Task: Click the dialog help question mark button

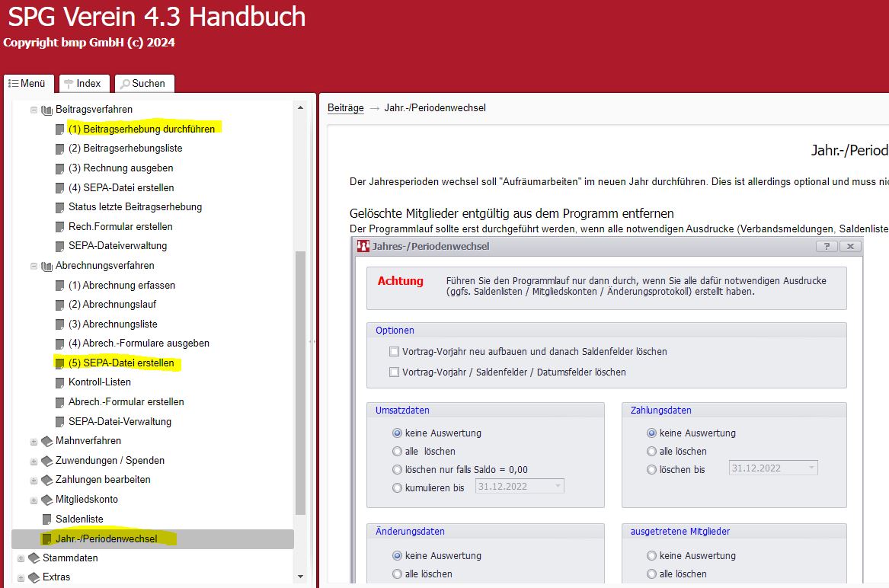Action: coord(827,246)
